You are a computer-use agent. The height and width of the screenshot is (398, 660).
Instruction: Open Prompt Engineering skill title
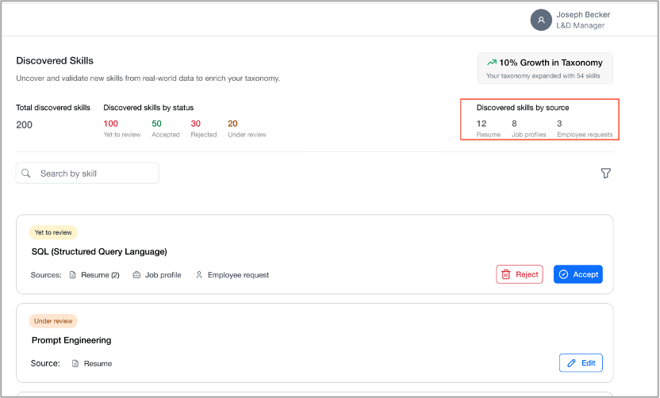pos(72,340)
